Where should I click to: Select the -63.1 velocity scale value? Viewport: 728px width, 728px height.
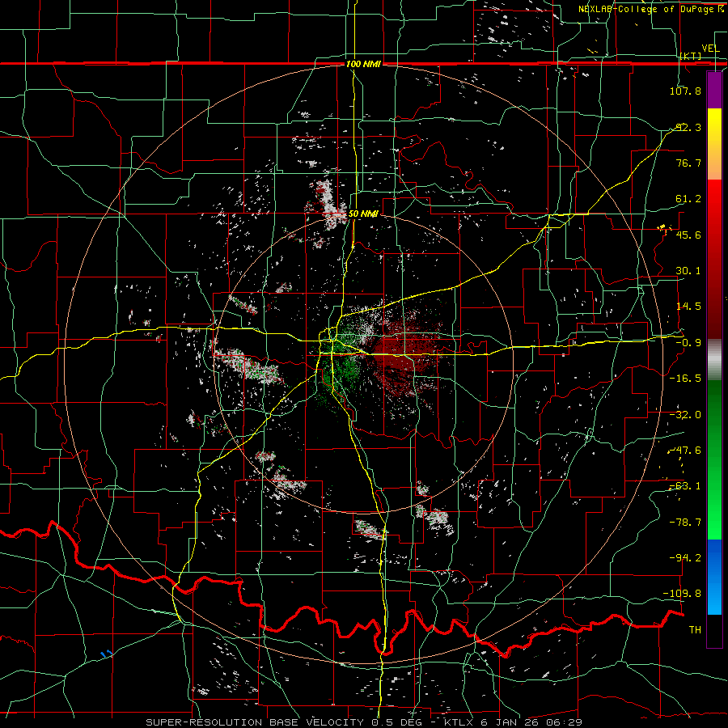(685, 486)
